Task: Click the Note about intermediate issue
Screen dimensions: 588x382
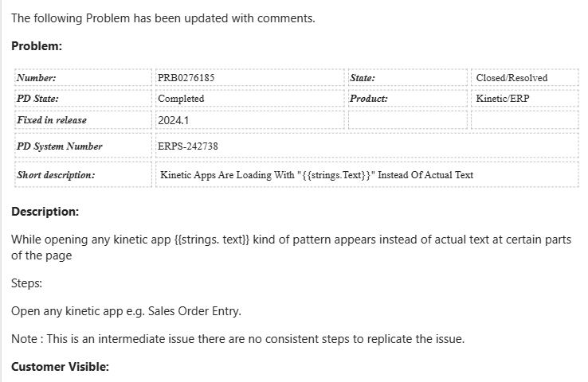Action: (237, 339)
